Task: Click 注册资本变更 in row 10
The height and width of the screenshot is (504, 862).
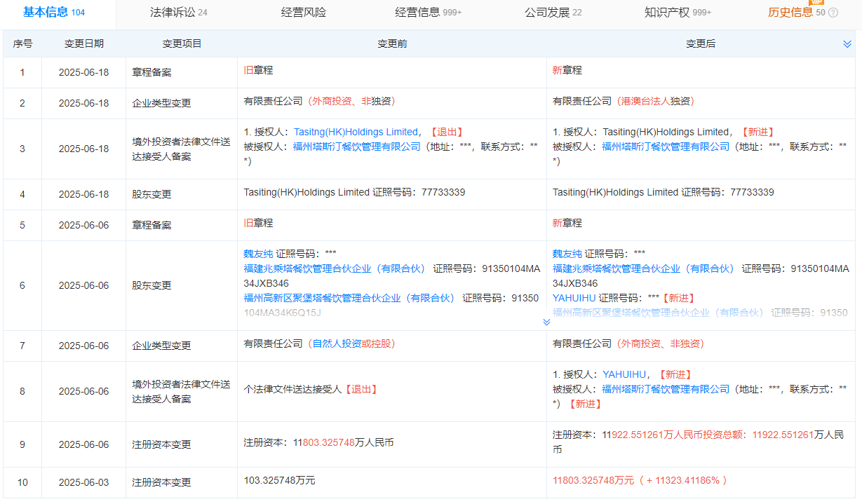Action: pyautogui.click(x=162, y=482)
